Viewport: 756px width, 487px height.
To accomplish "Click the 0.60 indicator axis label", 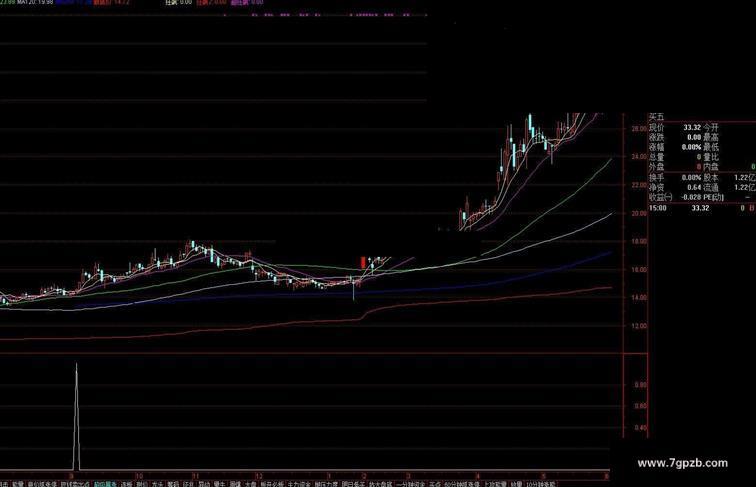I will (x=641, y=406).
